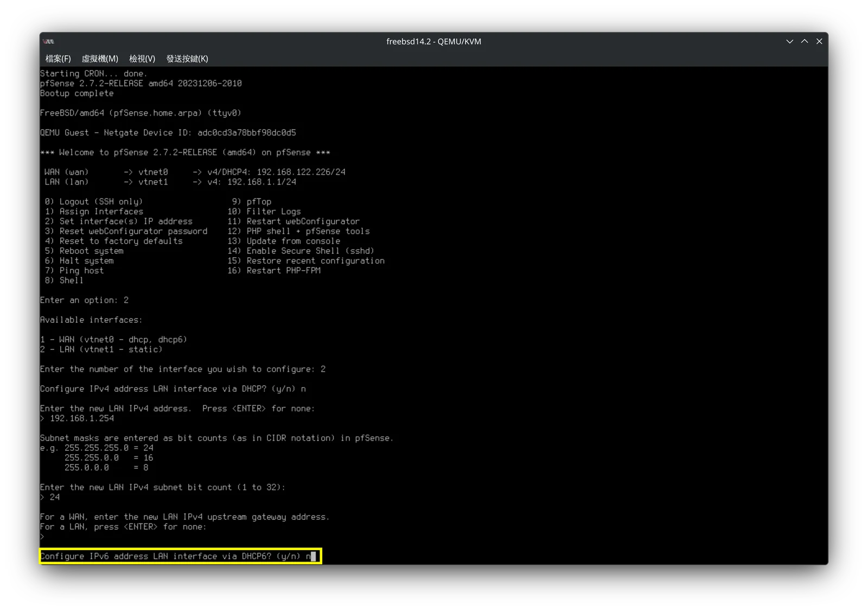Click the '7) Ping host' line

pyautogui.click(x=74, y=270)
